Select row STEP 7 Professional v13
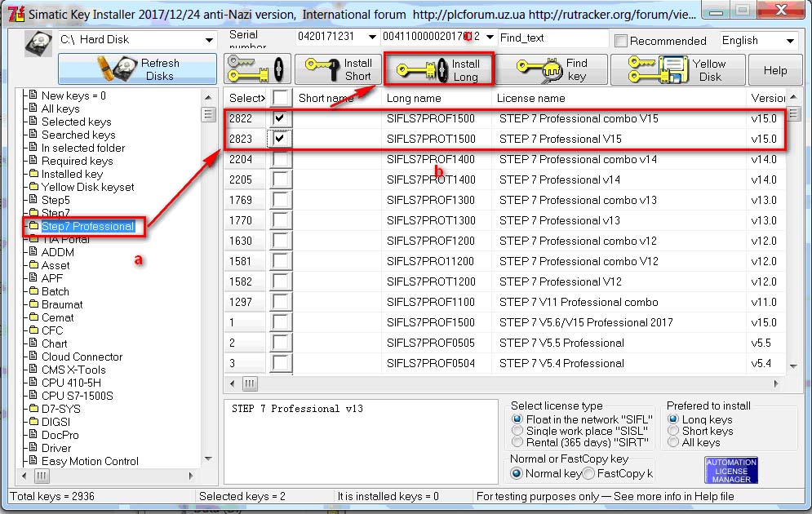This screenshot has width=812, height=514. (505, 220)
